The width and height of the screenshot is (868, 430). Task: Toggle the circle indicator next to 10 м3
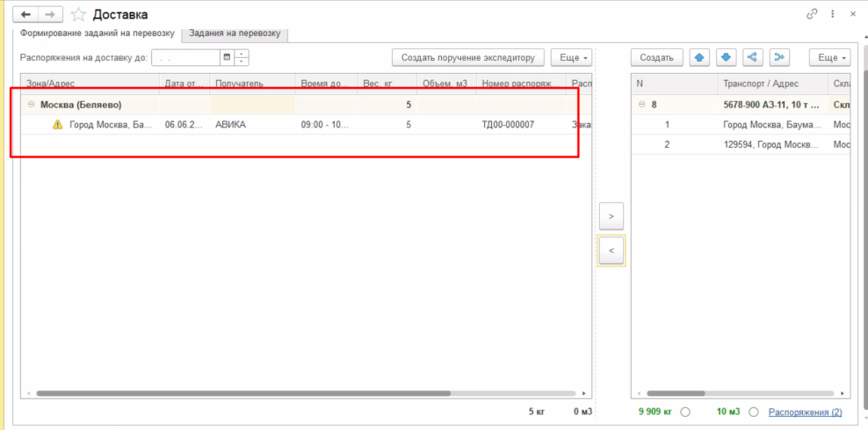point(753,412)
